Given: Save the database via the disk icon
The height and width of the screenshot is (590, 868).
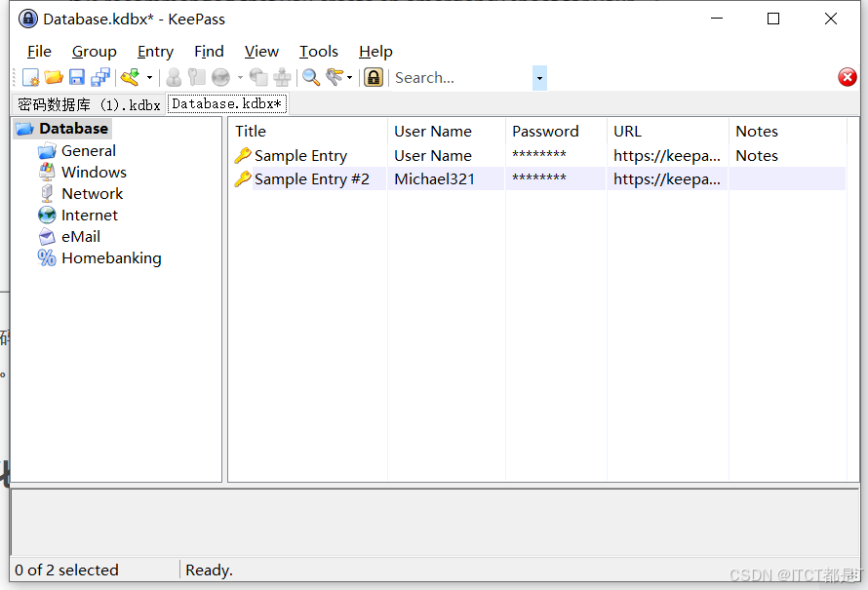Looking at the screenshot, I should click(x=76, y=77).
